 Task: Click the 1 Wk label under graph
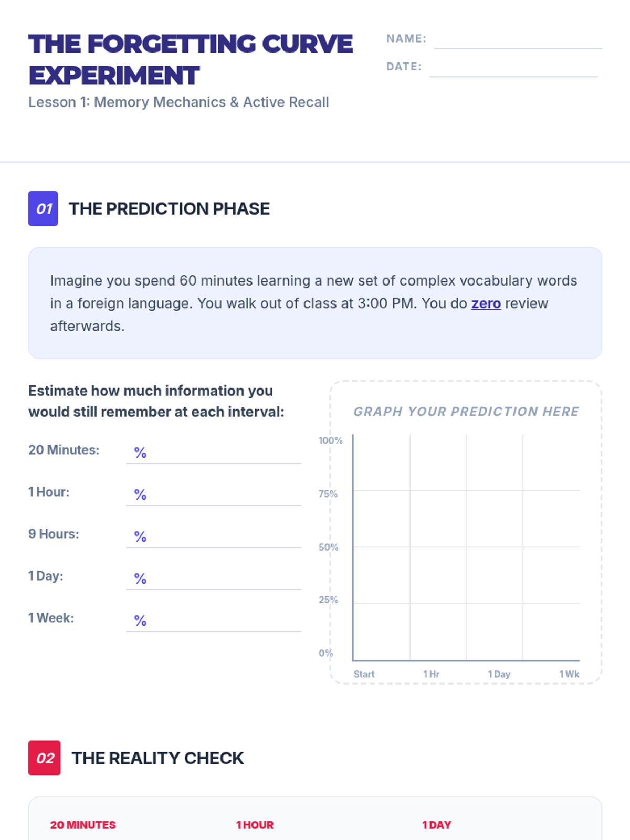[x=569, y=674]
